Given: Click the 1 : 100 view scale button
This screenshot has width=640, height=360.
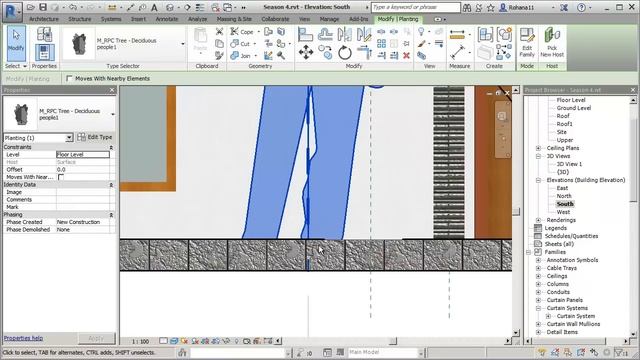Looking at the screenshot, I should pos(140,341).
